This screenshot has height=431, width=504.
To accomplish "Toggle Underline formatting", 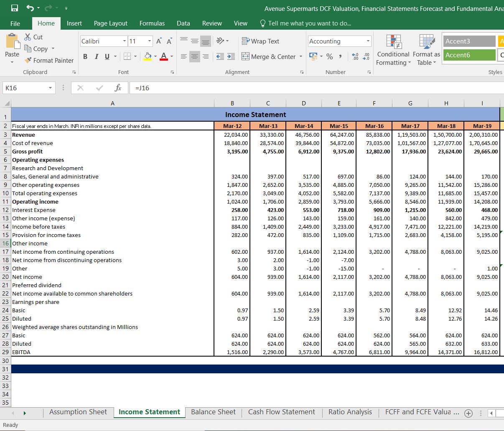I will click(x=107, y=56).
